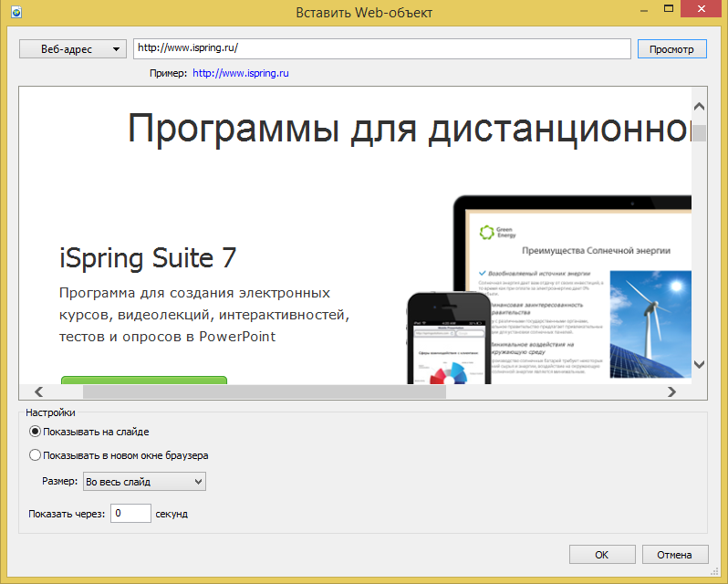Click the iSpring Suite 7 heading
The image size is (728, 584).
tap(148, 258)
